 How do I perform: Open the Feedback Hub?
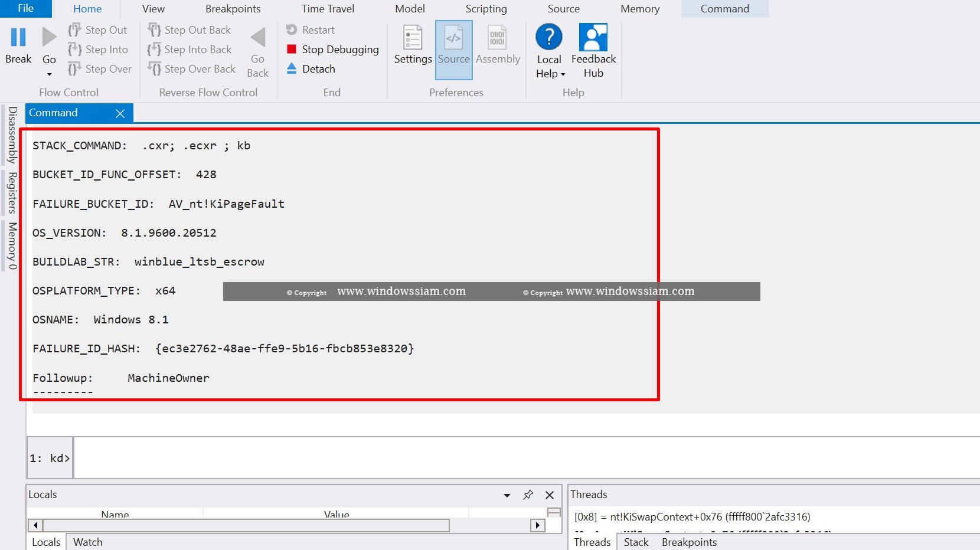click(593, 51)
